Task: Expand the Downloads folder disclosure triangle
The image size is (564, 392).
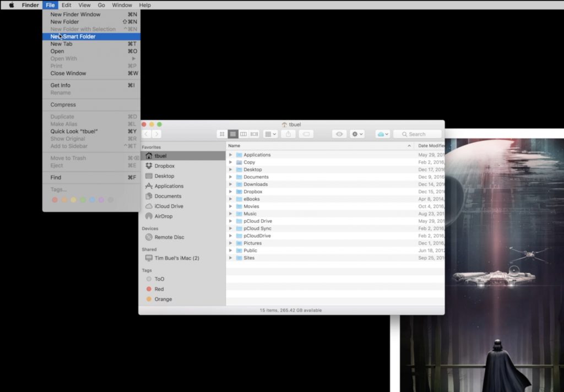Action: click(x=231, y=184)
